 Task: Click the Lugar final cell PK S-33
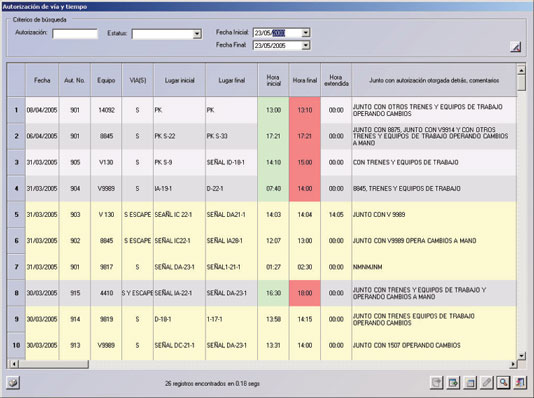232,136
